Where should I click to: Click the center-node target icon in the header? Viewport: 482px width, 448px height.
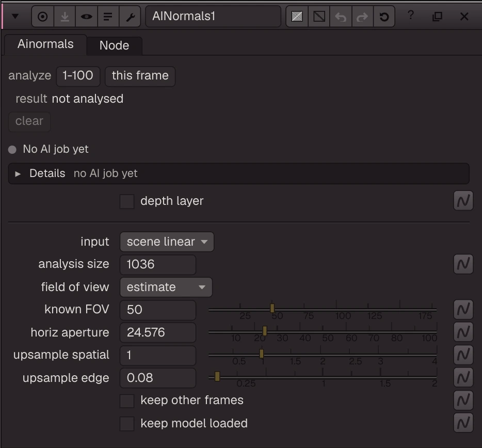(43, 17)
